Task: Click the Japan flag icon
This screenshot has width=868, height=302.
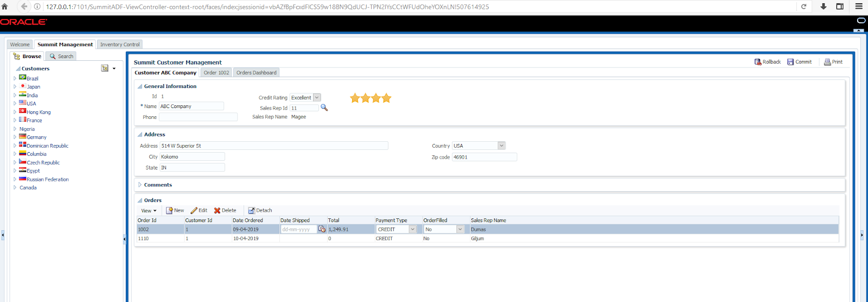Action: [23, 86]
